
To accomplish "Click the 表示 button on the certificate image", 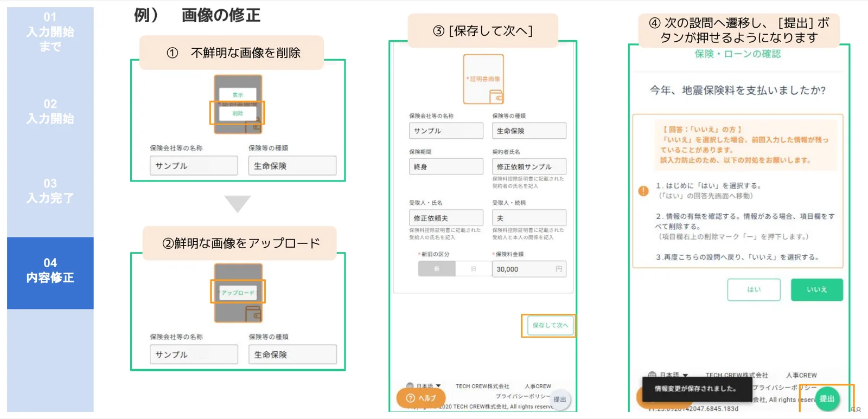I will click(238, 95).
